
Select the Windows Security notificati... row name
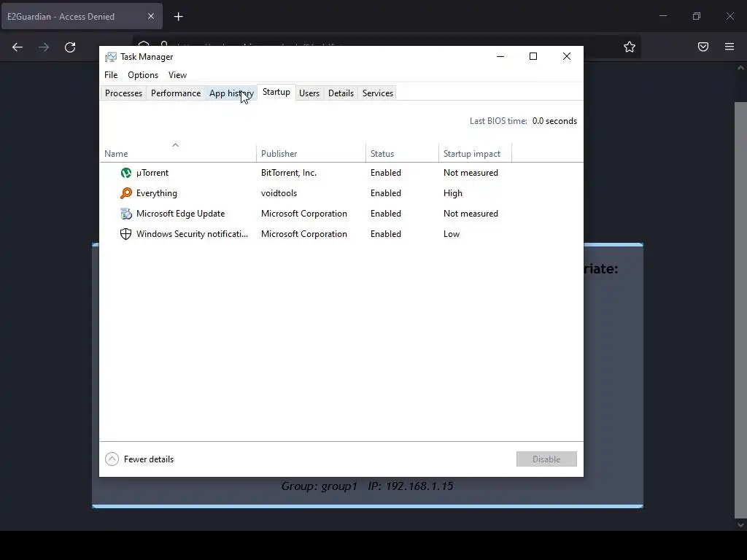tap(192, 234)
